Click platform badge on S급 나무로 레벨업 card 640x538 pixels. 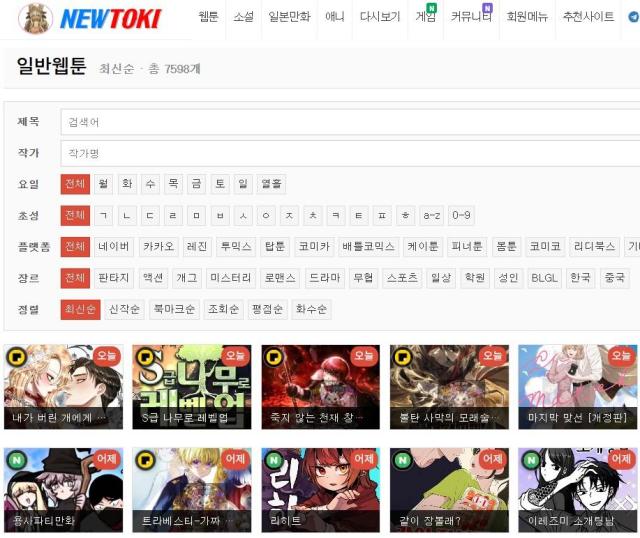point(145,357)
